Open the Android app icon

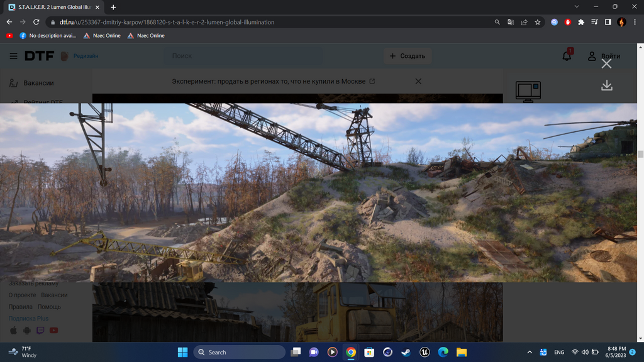pyautogui.click(x=27, y=331)
